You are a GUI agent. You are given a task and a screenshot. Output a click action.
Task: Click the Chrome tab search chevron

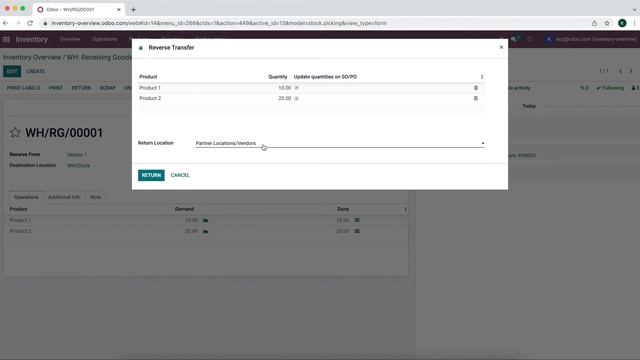tap(634, 9)
